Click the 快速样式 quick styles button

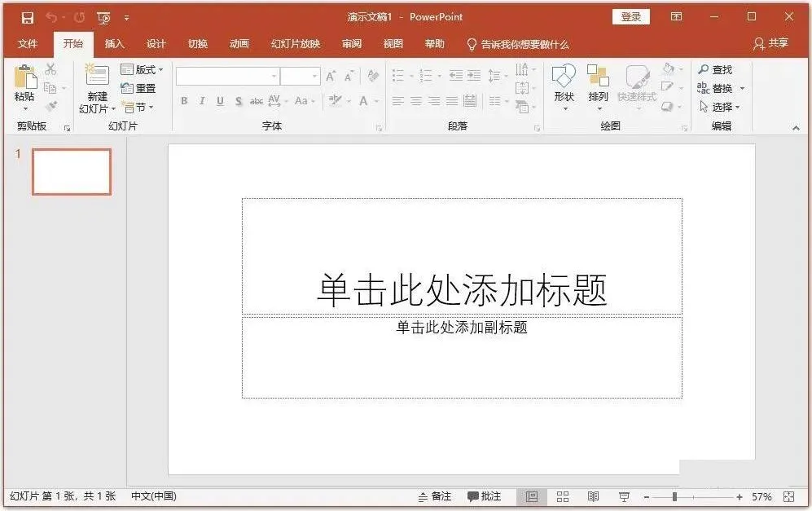637,87
